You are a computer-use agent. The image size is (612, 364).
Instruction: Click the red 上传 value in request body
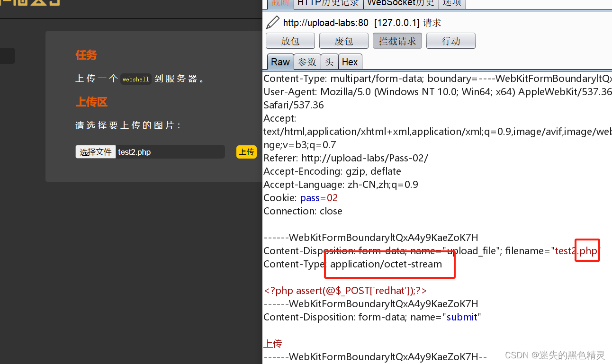[x=273, y=344]
